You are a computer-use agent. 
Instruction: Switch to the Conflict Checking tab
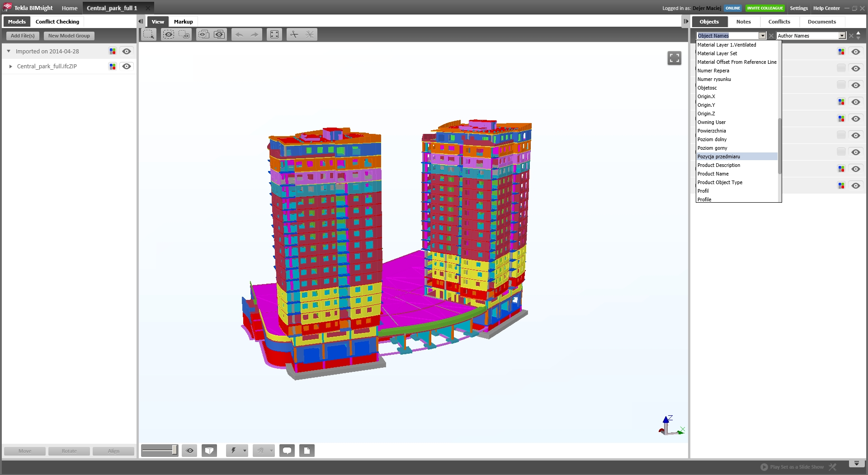point(57,22)
